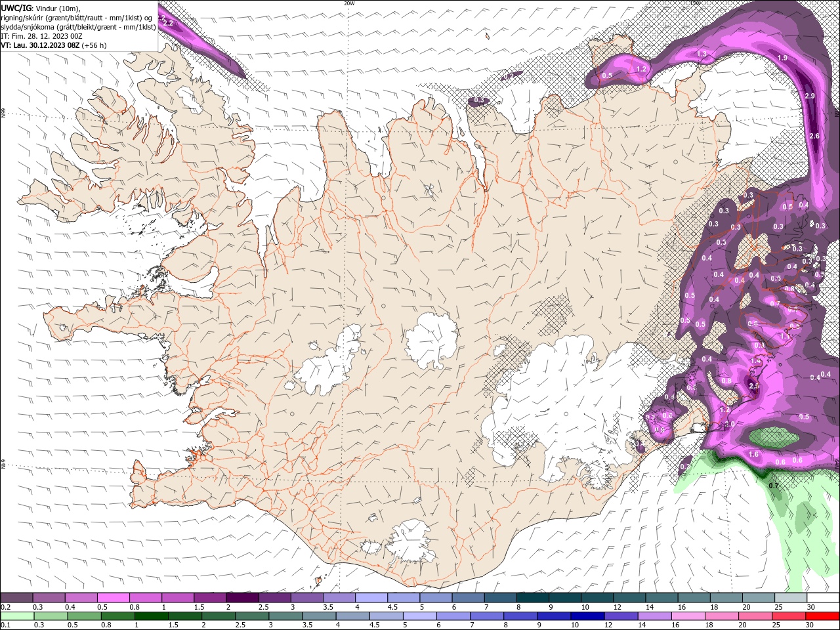Click the bright magenta 0.5 snow swatch
Screen dimensions: 840x630
point(113,598)
